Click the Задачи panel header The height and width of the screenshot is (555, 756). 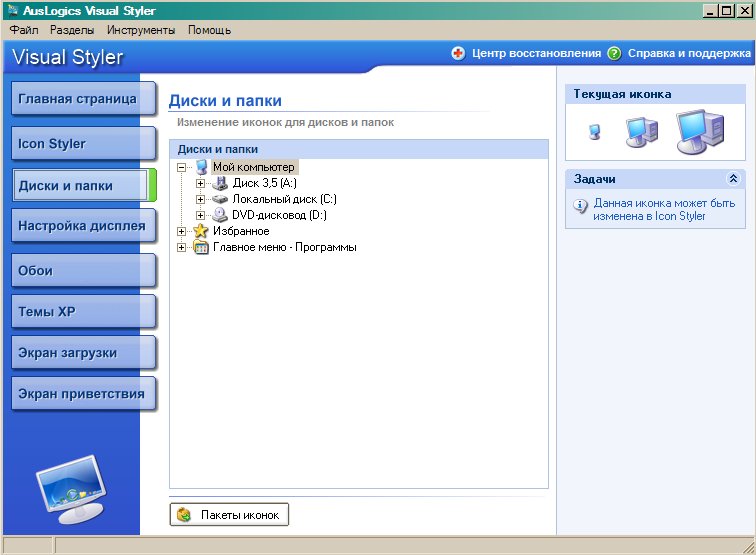[x=655, y=179]
